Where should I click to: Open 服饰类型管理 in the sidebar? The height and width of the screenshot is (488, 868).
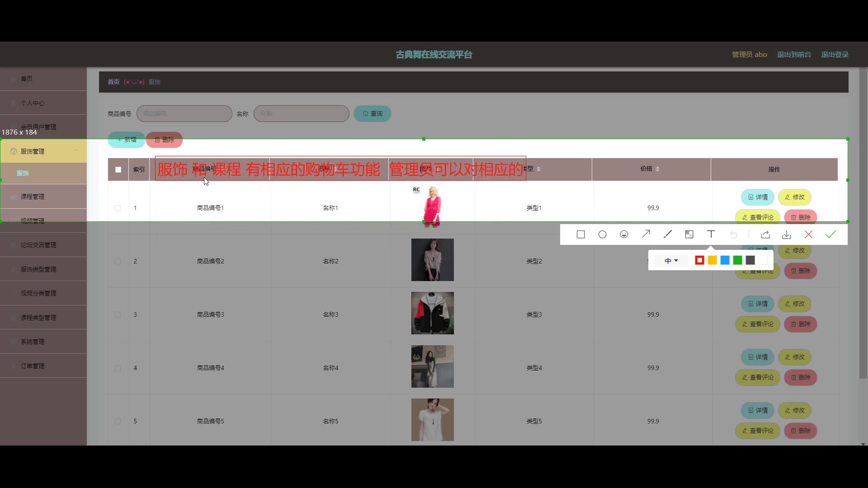click(x=43, y=269)
